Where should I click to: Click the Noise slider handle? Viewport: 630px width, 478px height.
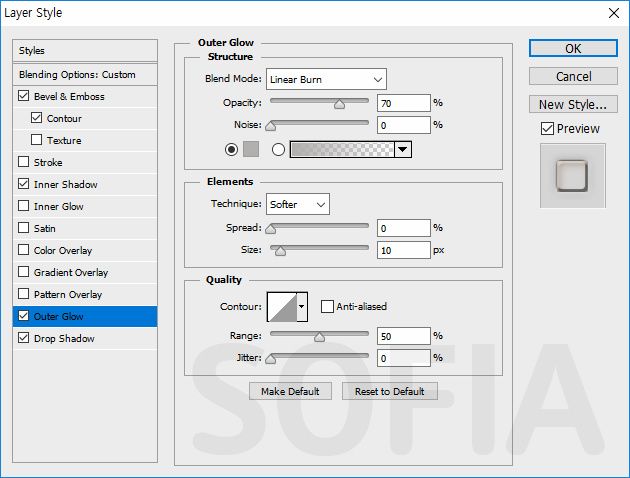click(x=271, y=127)
